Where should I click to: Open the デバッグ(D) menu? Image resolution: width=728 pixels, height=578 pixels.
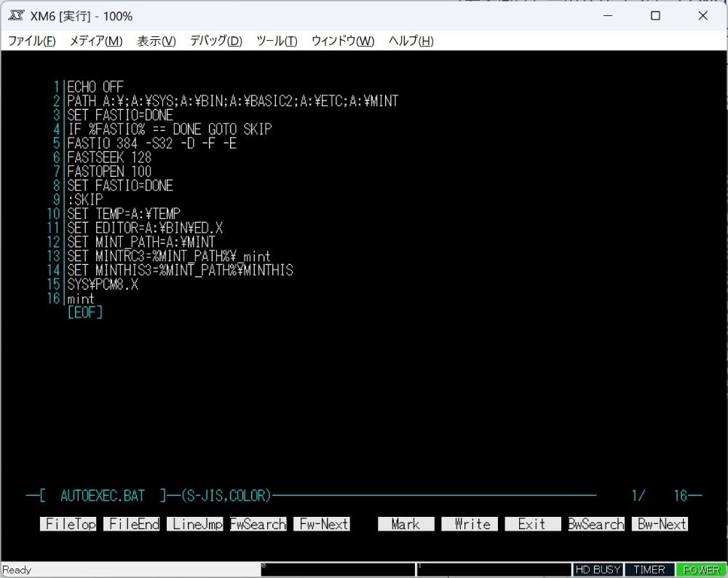tap(216, 41)
